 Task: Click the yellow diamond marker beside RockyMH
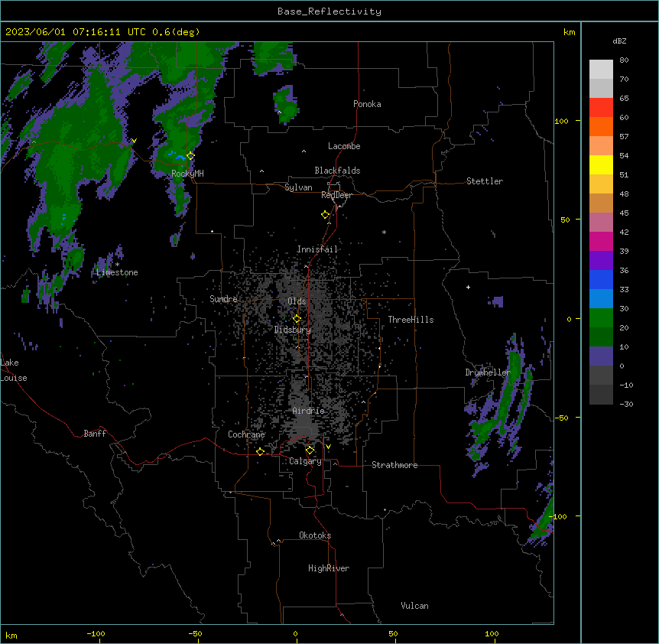click(190, 156)
